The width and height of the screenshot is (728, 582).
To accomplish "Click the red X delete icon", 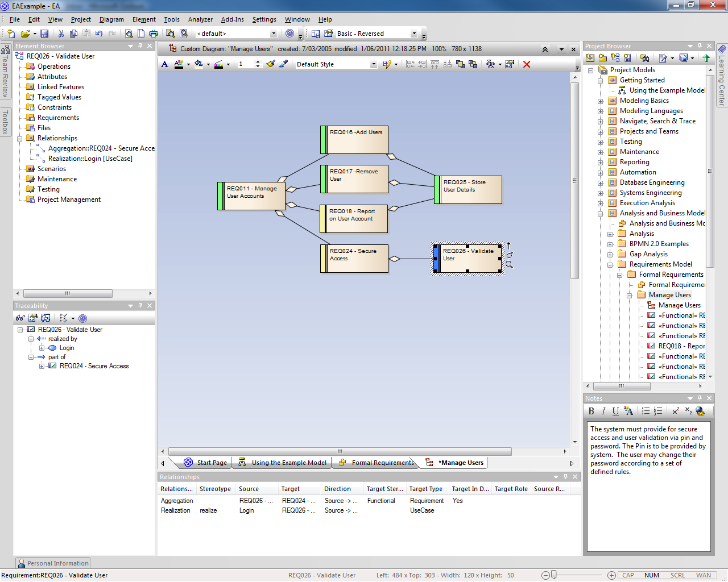I will [x=527, y=64].
